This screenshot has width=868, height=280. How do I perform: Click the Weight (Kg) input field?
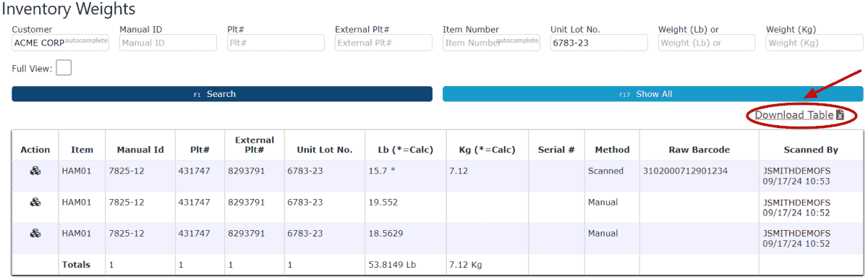click(x=814, y=43)
